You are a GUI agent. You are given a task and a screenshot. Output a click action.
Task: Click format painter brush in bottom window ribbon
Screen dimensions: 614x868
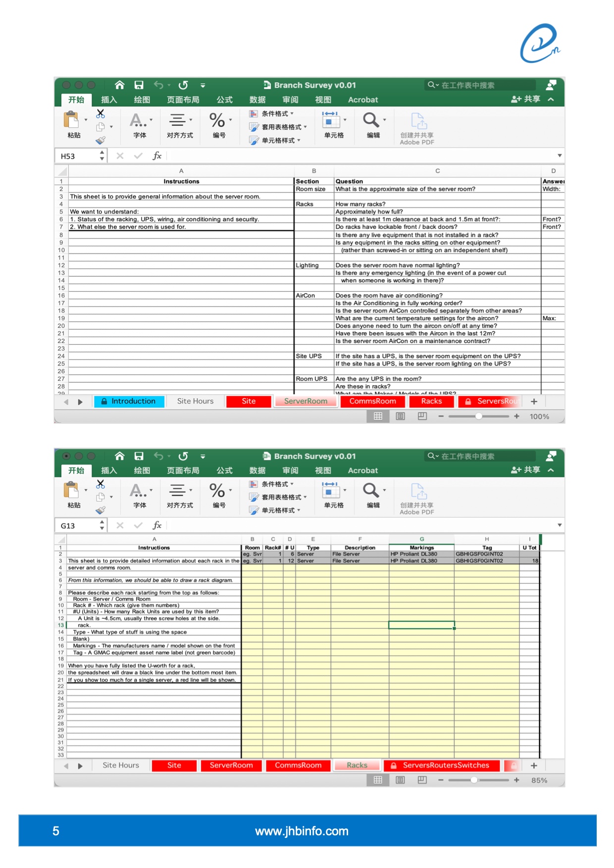point(101,510)
